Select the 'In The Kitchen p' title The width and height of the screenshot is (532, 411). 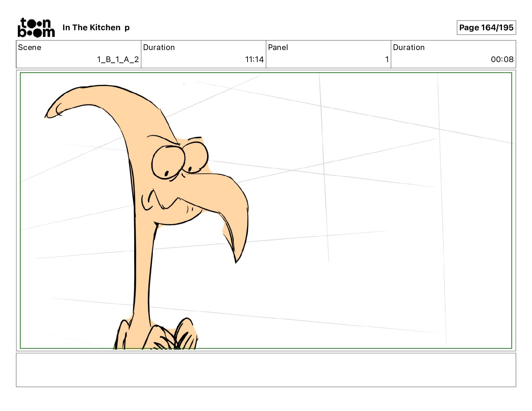pos(96,28)
